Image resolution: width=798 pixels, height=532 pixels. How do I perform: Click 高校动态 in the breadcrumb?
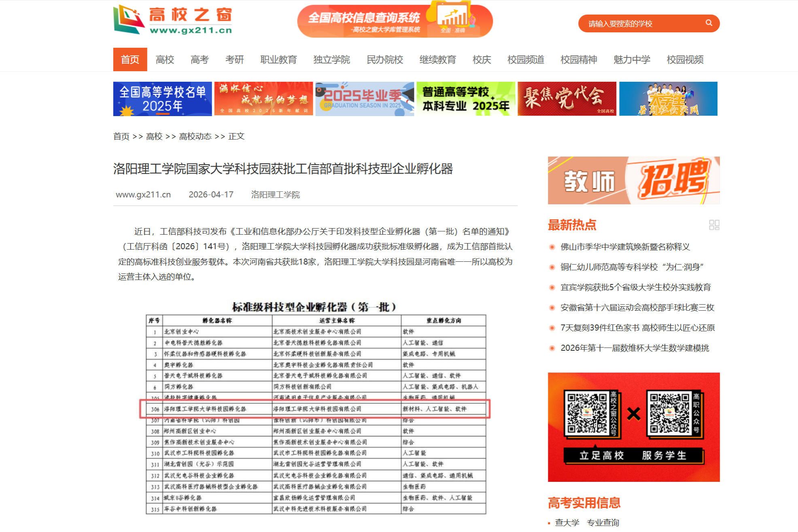pyautogui.click(x=195, y=136)
